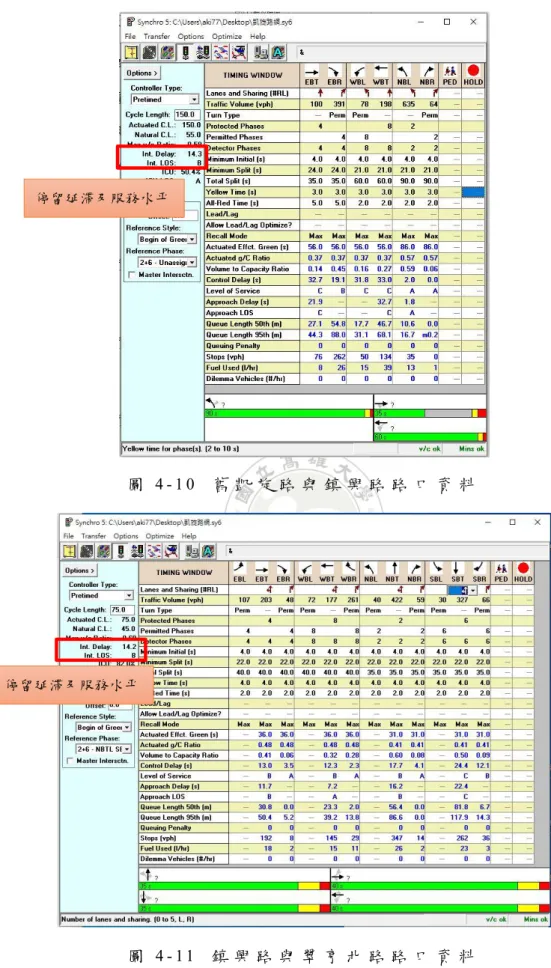
Task: Expand Controller Type dropdown in 75.0 cycle window
Action: [x=128, y=595]
